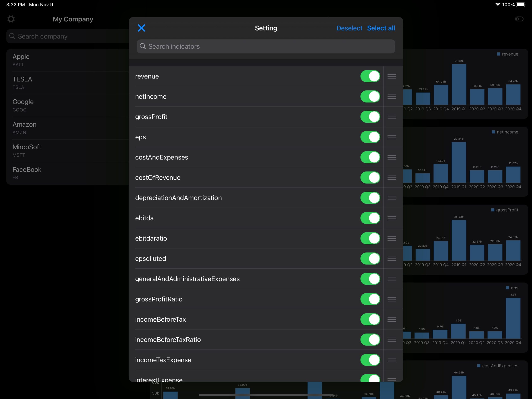
Task: Click the My Company sidebar title
Action: point(73,19)
